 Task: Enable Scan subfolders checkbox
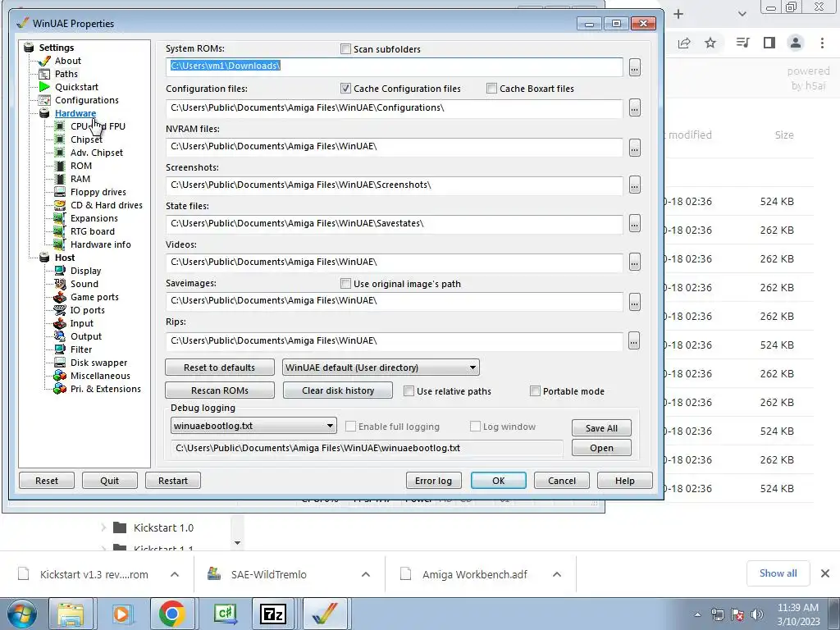click(x=345, y=49)
